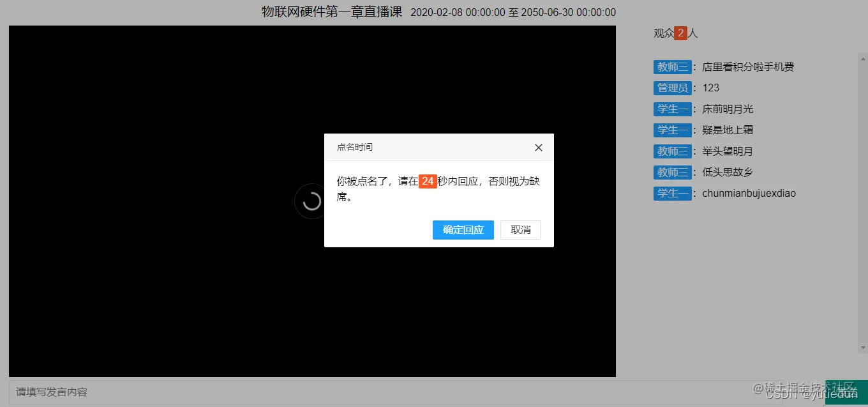This screenshot has height=407, width=868.
Task: Click the chat scrollbar down arrow
Action: tap(863, 348)
